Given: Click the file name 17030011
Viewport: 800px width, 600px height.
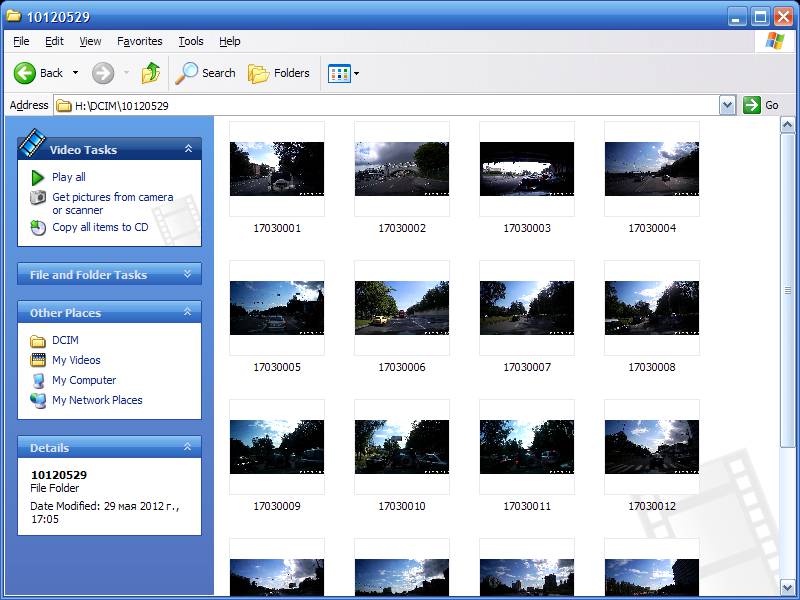Looking at the screenshot, I should pyautogui.click(x=527, y=506).
